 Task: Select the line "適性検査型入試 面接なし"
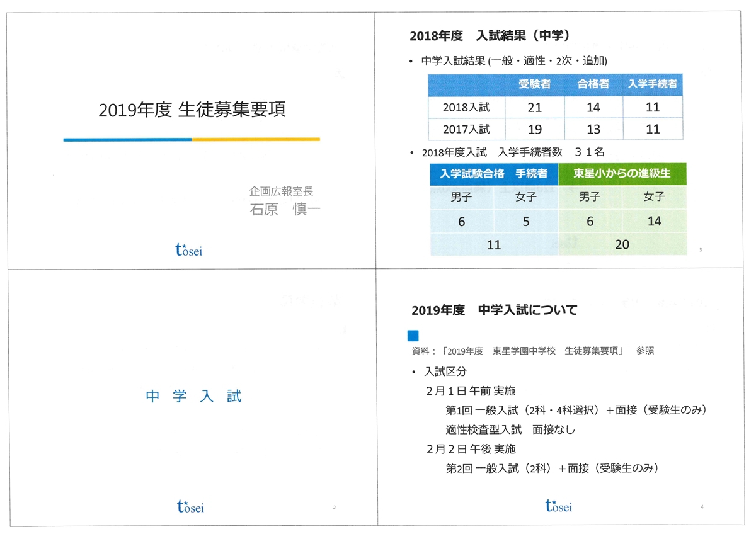click(510, 429)
